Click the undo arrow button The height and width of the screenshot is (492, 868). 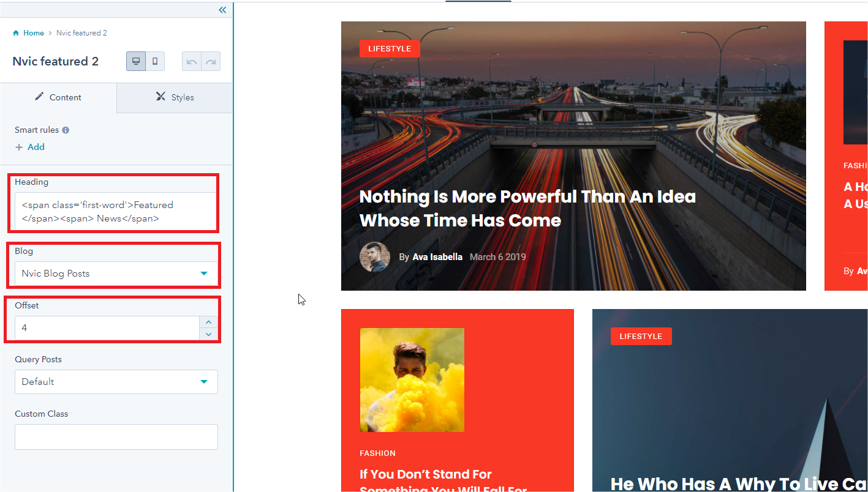pos(192,62)
